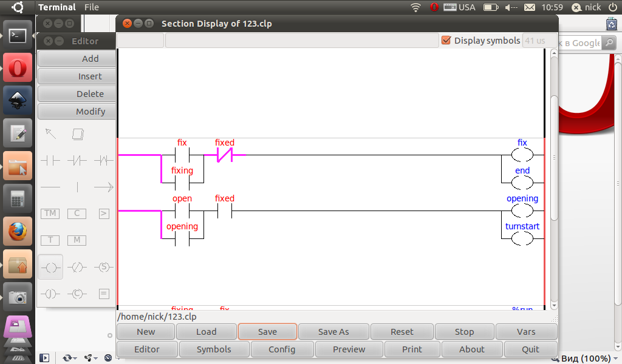Open the volume indicator in top panel
The image size is (622, 364).
511,7
